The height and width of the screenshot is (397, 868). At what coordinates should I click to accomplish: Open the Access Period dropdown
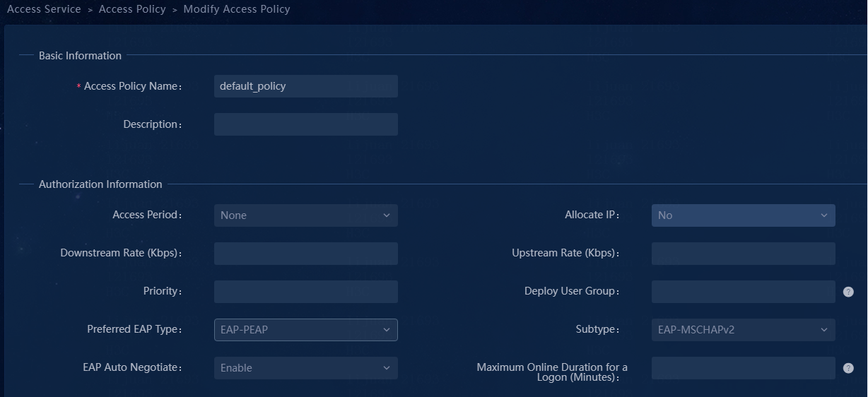306,215
